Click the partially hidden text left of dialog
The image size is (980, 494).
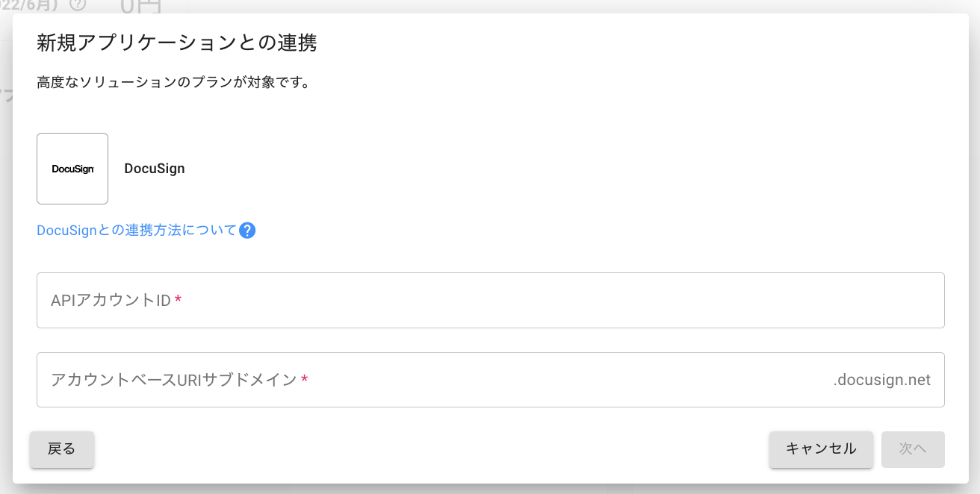click(6, 96)
